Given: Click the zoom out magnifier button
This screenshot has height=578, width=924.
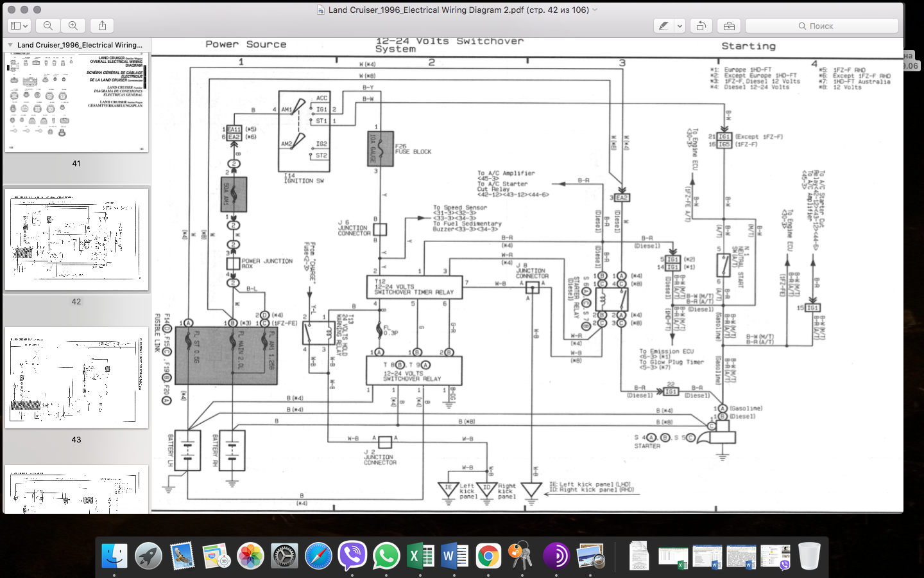Looking at the screenshot, I should pyautogui.click(x=48, y=26).
